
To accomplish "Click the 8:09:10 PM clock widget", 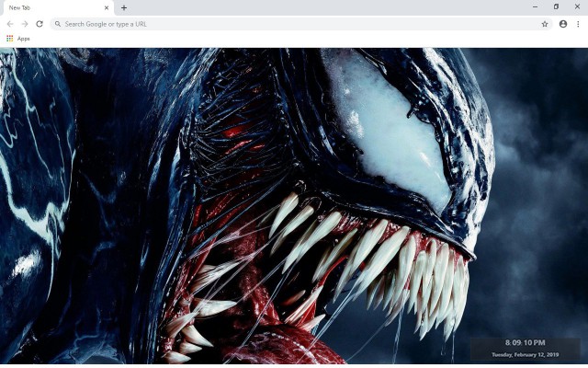I will (525, 342).
